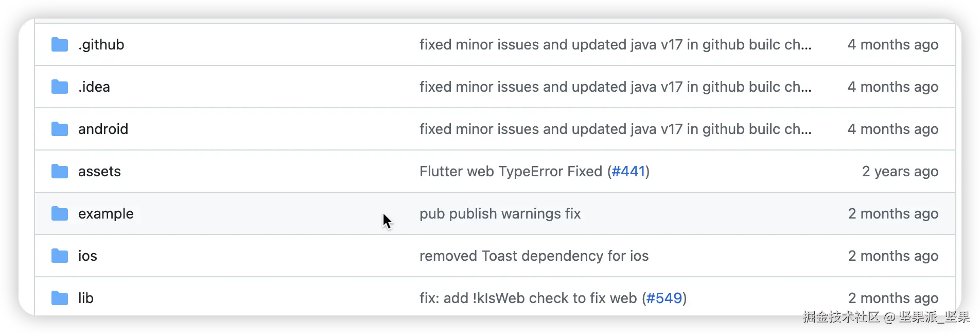Screen dimensions: 980x334
Task: Open the .idea directory name link
Action: click(x=94, y=87)
